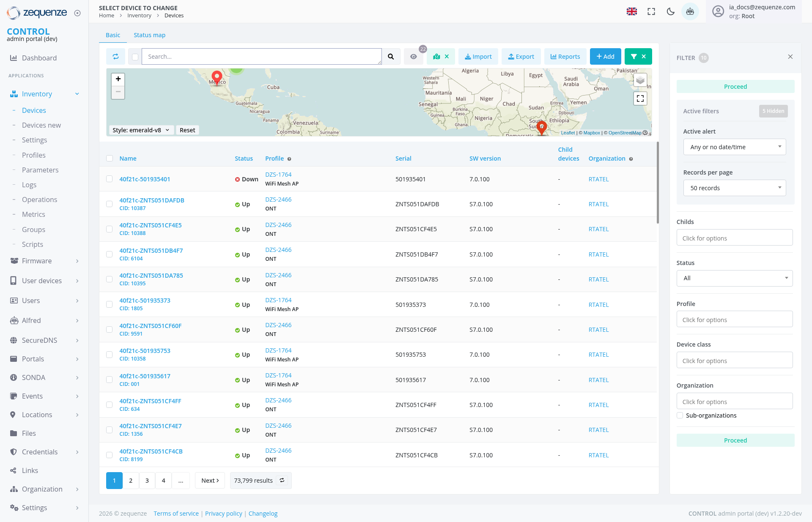Check the select-all header checkbox
This screenshot has height=522, width=812.
(x=110, y=158)
